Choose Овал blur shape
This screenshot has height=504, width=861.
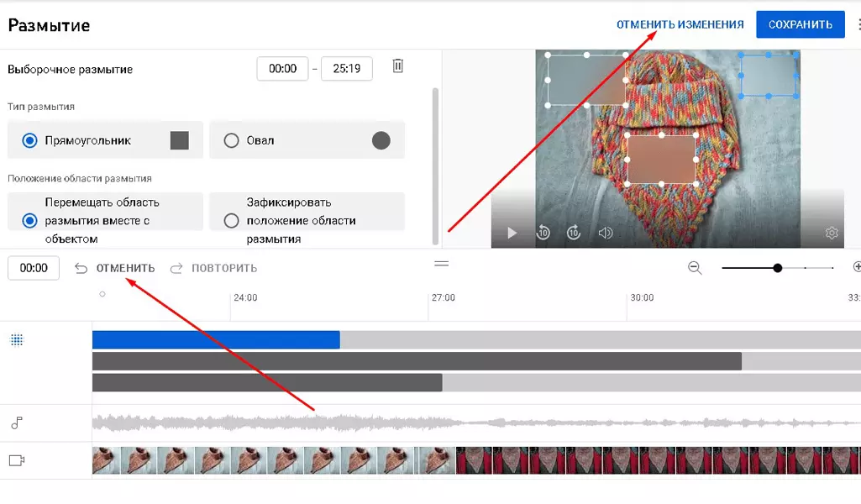[307, 140]
